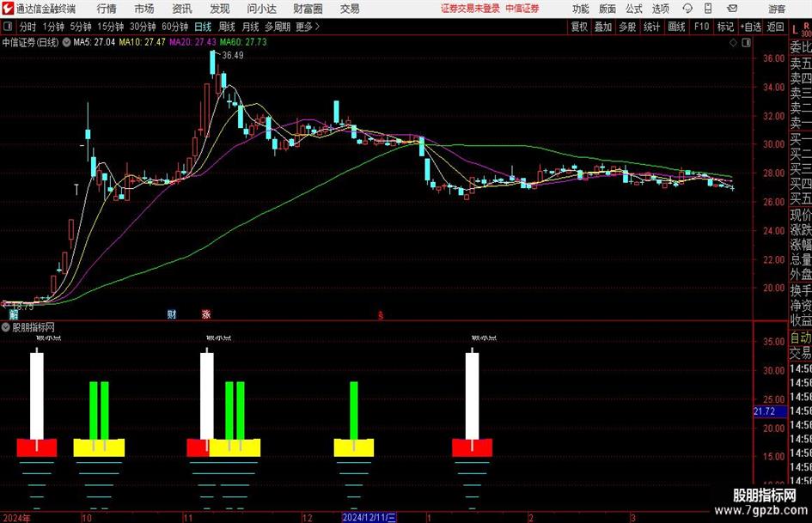The width and height of the screenshot is (812, 523).
Task: Click the mobile phone icon
Action: point(708,9)
